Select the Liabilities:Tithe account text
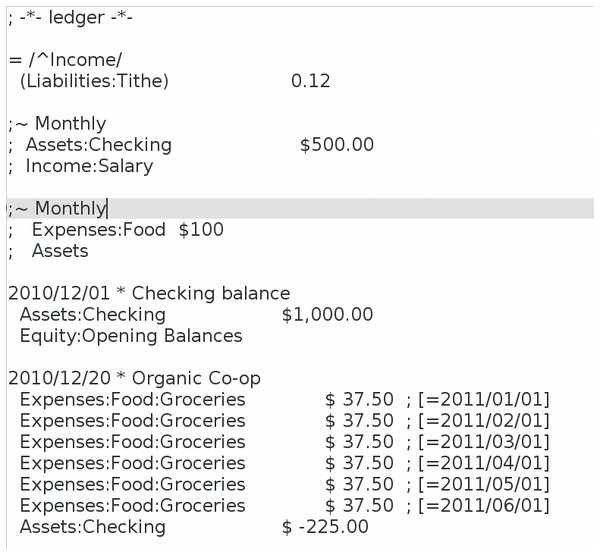The image size is (600, 555). (x=94, y=81)
